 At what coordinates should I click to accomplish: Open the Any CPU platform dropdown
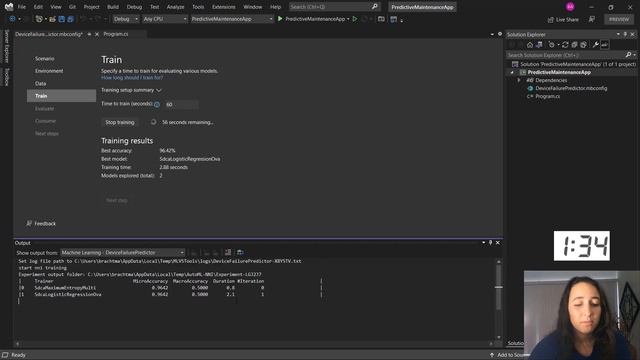coord(165,19)
